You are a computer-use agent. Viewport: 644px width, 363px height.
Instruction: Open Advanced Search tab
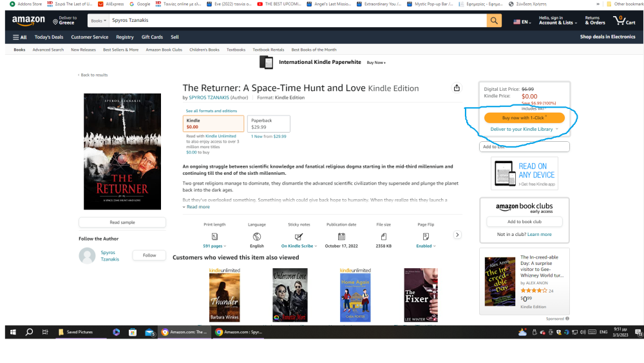[48, 50]
